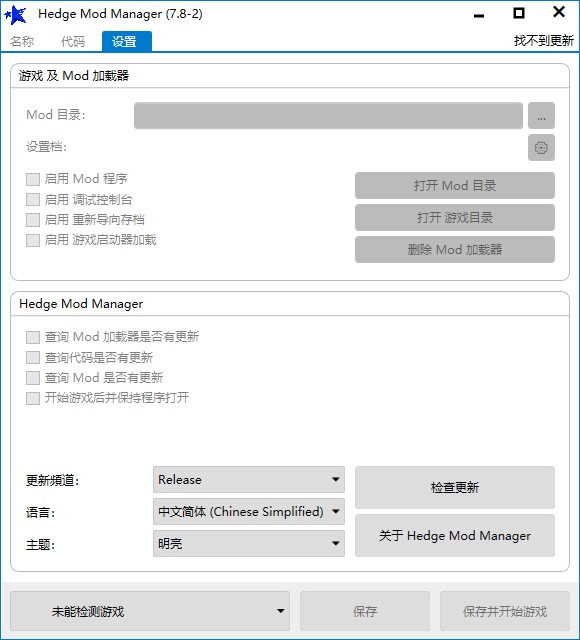This screenshot has height=640, width=580.
Task: Tick the 启用 游戏启动器加载 checkbox
Action: tap(33, 240)
